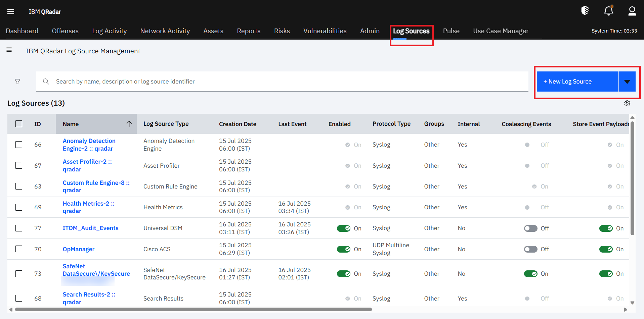
Task: Switch to the Vulnerabilities tab
Action: (x=325, y=31)
